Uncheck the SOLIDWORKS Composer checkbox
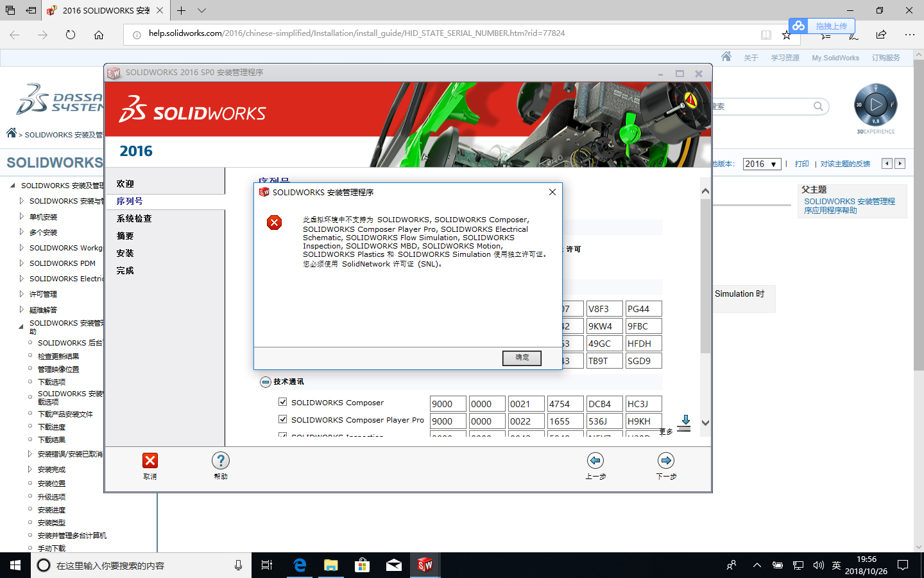Image resolution: width=924 pixels, height=578 pixels. tap(282, 402)
